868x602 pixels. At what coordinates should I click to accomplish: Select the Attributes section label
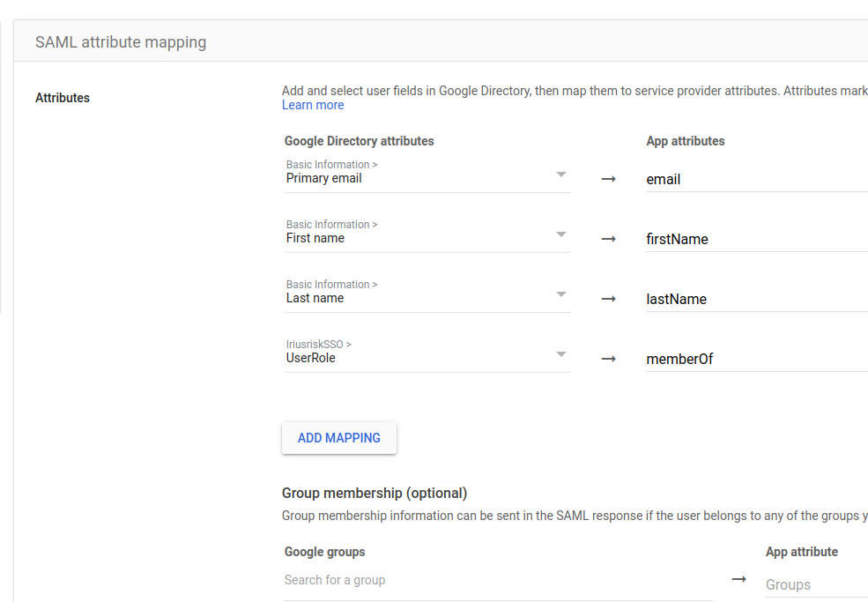[63, 97]
